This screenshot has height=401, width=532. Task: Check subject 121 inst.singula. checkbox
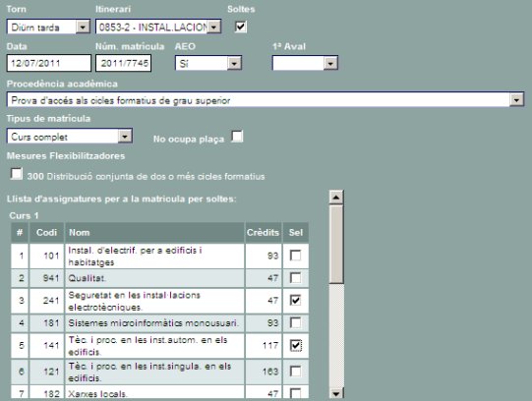[x=296, y=372]
